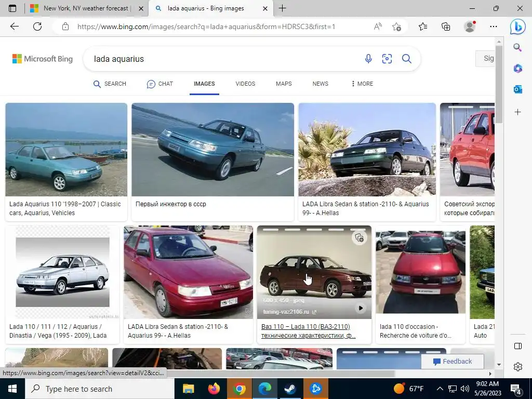Viewport: 532px width, 399px height.
Task: Click the taskbar search box
Action: [x=99, y=389]
